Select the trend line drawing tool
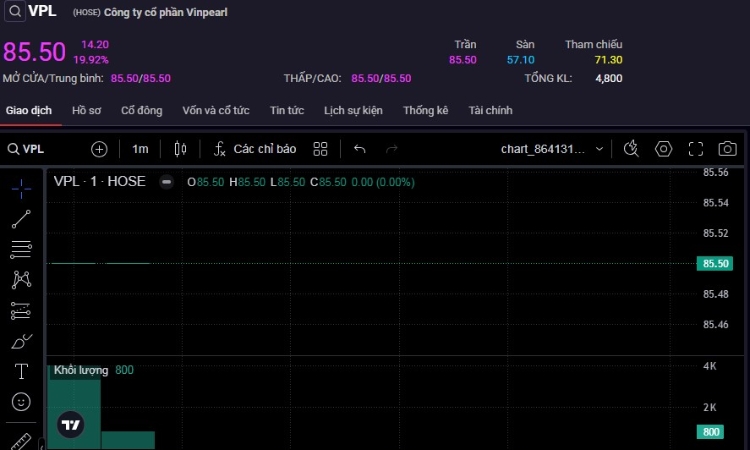This screenshot has height=450, width=750. [21, 218]
